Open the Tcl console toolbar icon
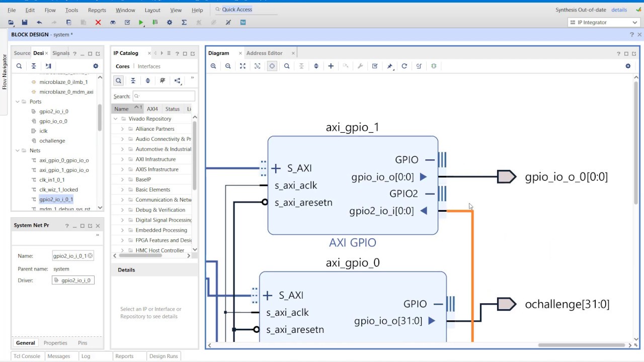Screen dimensions: 644x362 243,23
